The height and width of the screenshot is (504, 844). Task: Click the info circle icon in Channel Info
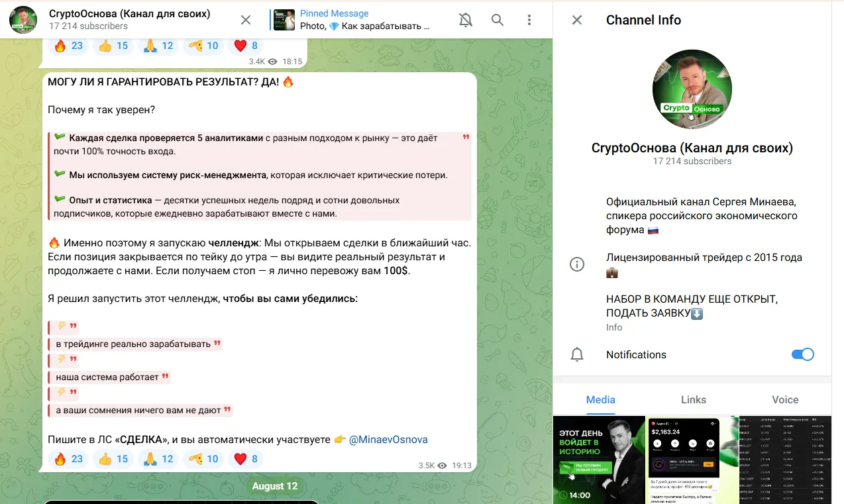point(577,264)
